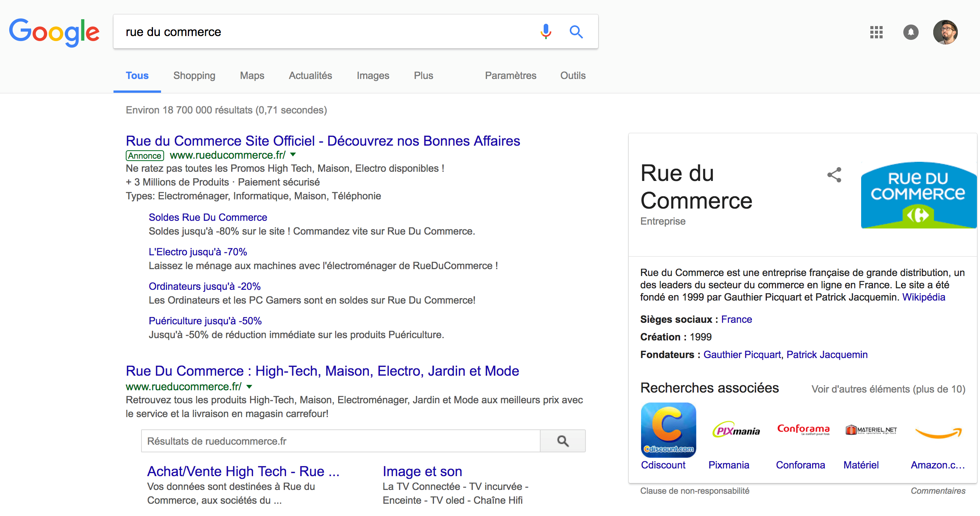Screen dimensions: 980x516
Task: Open the Plus dropdown in the results bar
Action: pyautogui.click(x=423, y=76)
